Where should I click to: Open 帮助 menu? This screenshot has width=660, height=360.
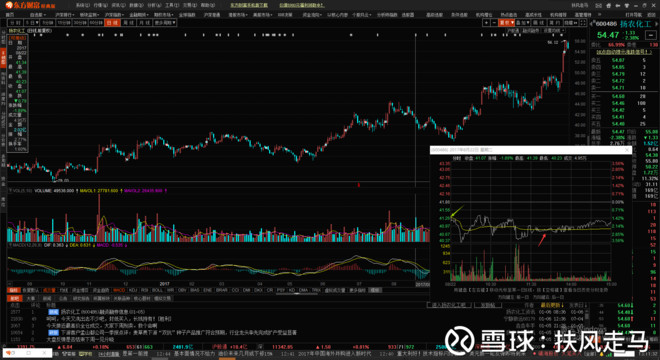click(x=208, y=5)
